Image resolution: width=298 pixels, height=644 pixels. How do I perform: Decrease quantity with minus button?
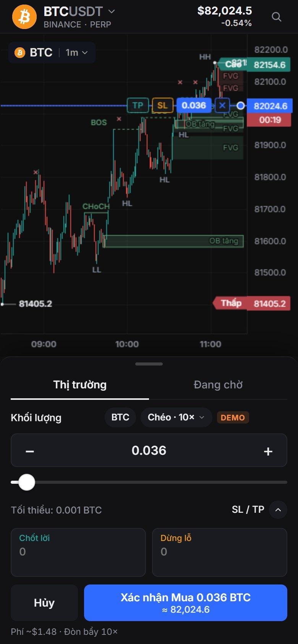point(30,451)
